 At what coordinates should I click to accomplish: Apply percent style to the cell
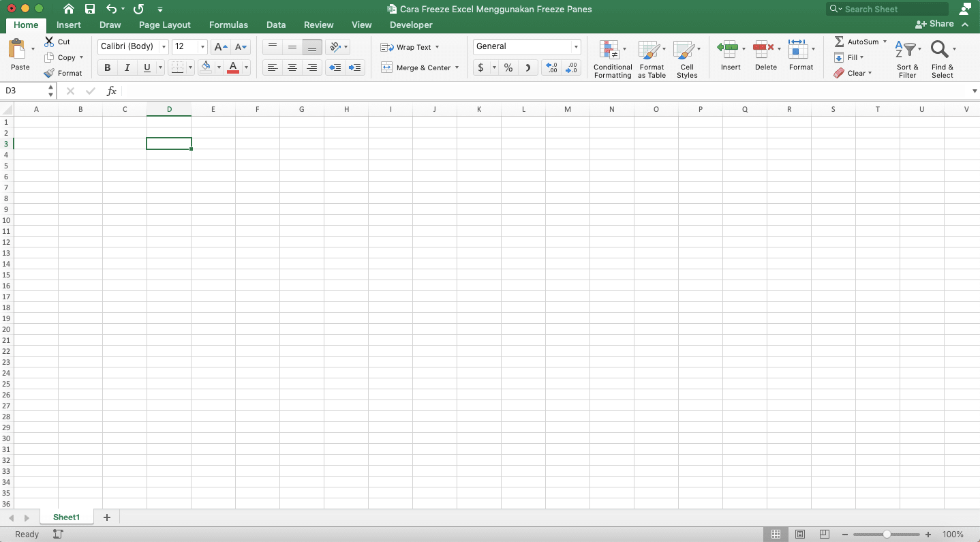pos(508,67)
